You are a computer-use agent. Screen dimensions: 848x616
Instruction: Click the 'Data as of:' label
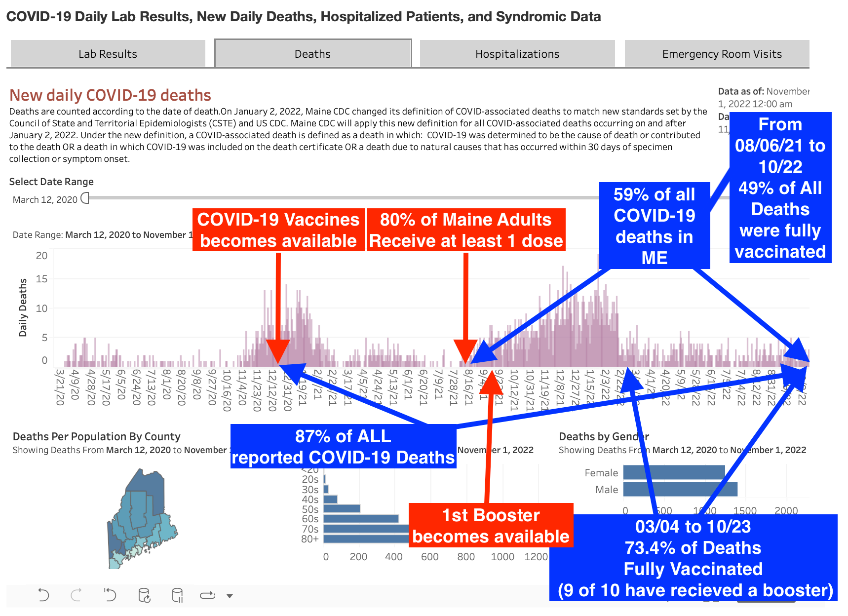[741, 91]
